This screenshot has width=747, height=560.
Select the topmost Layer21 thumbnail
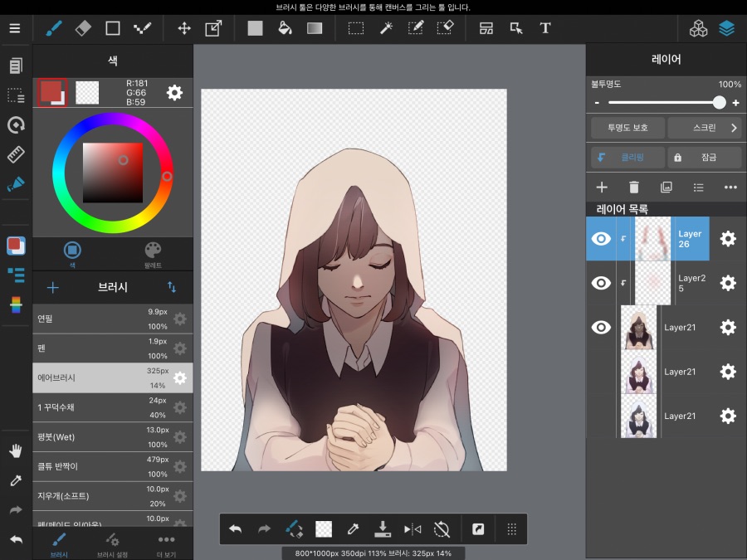click(x=638, y=327)
